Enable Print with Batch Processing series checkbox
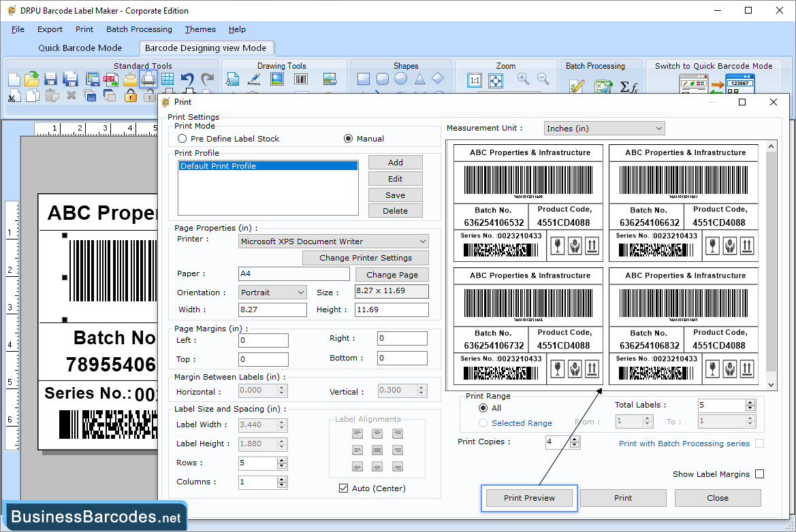The height and width of the screenshot is (532, 796). 759,444
